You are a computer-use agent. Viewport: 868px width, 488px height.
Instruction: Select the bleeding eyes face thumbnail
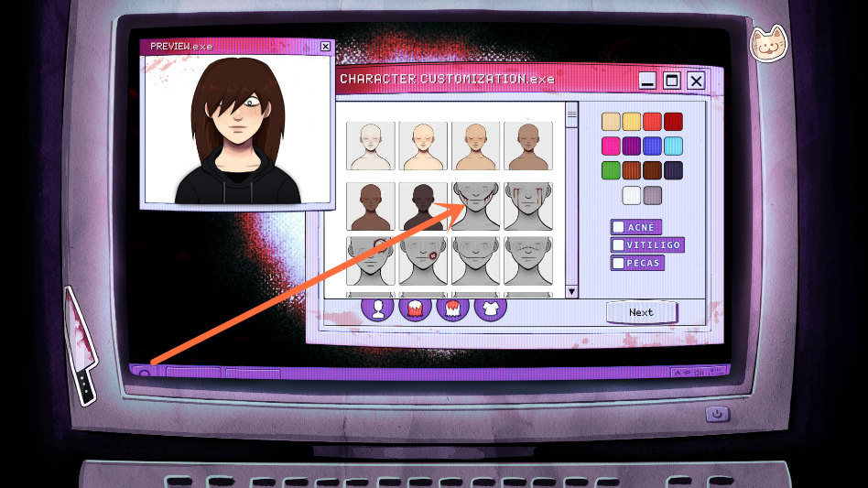tap(528, 206)
